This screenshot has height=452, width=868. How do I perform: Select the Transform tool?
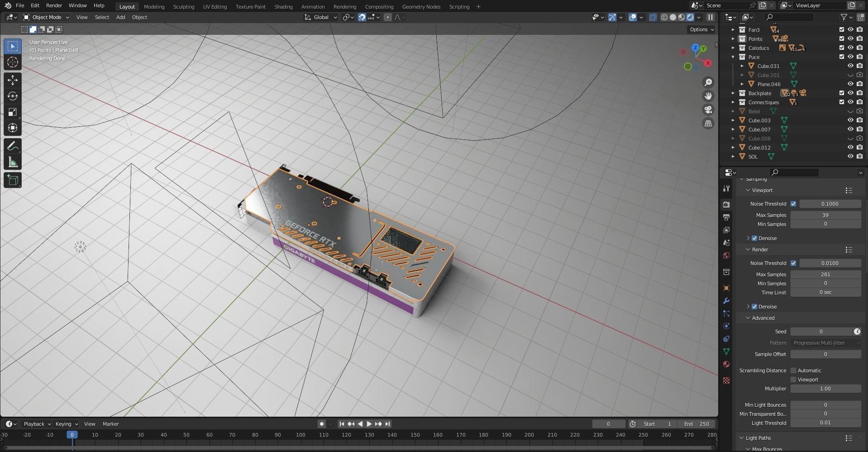click(x=13, y=128)
